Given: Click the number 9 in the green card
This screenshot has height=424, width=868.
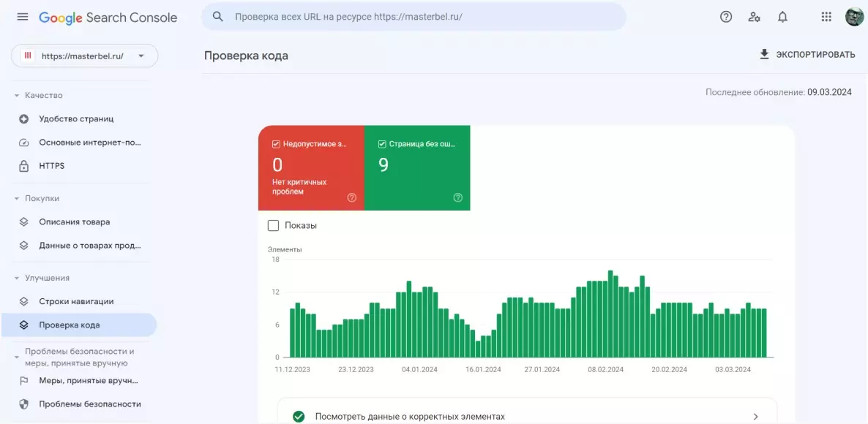Looking at the screenshot, I should 383,165.
